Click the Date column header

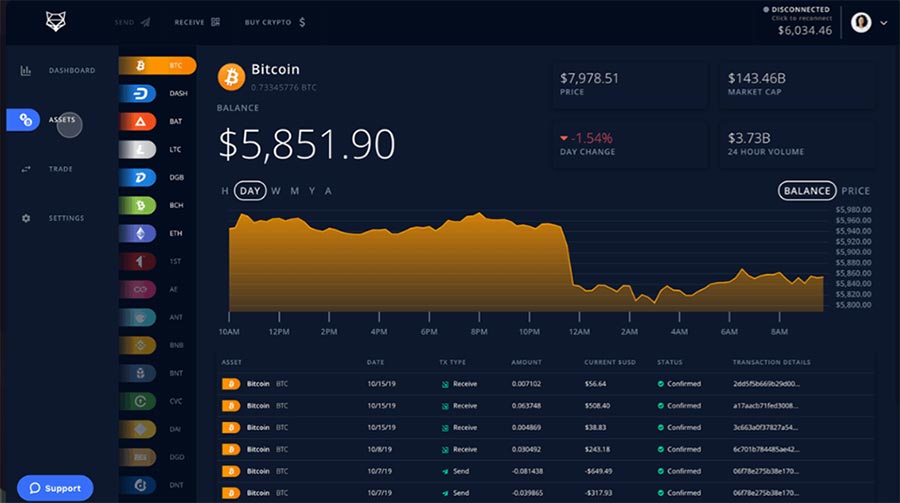375,362
